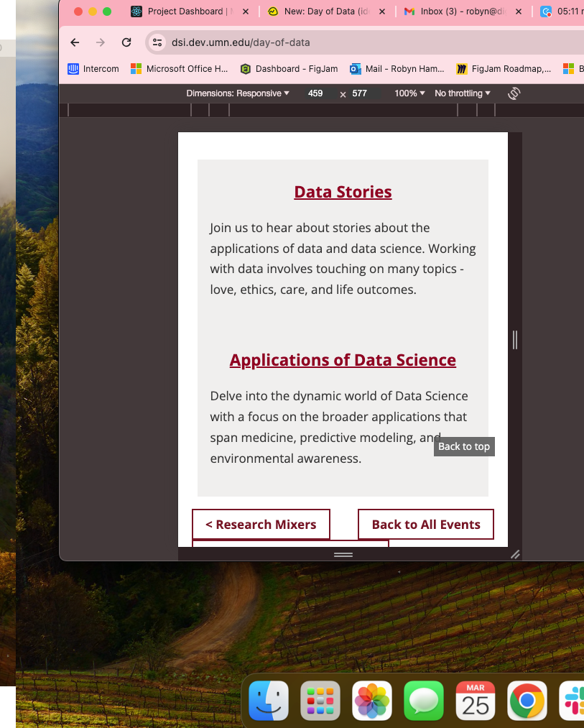Launch Photos app from dock
584x728 pixels.
(x=372, y=701)
